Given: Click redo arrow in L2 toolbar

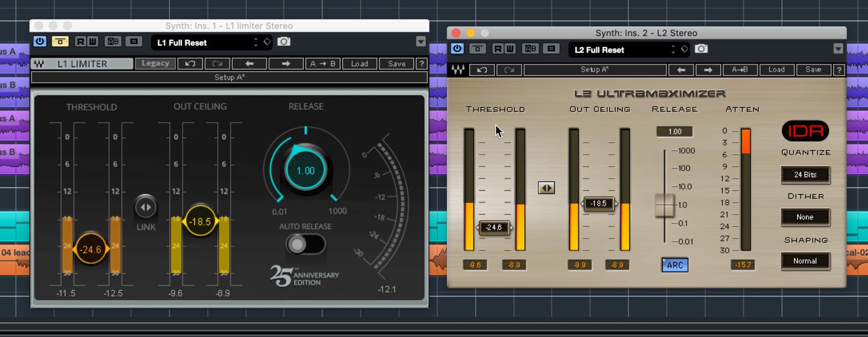Looking at the screenshot, I should click(509, 70).
